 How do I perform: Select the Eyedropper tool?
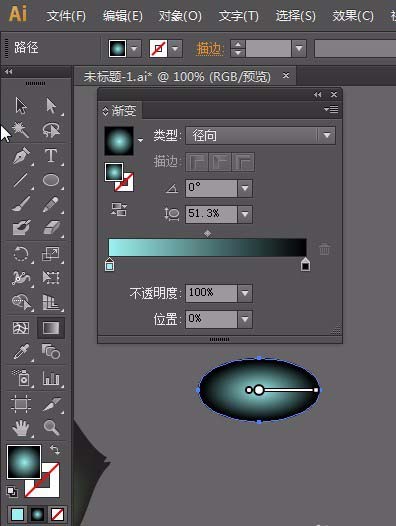[x=21, y=352]
